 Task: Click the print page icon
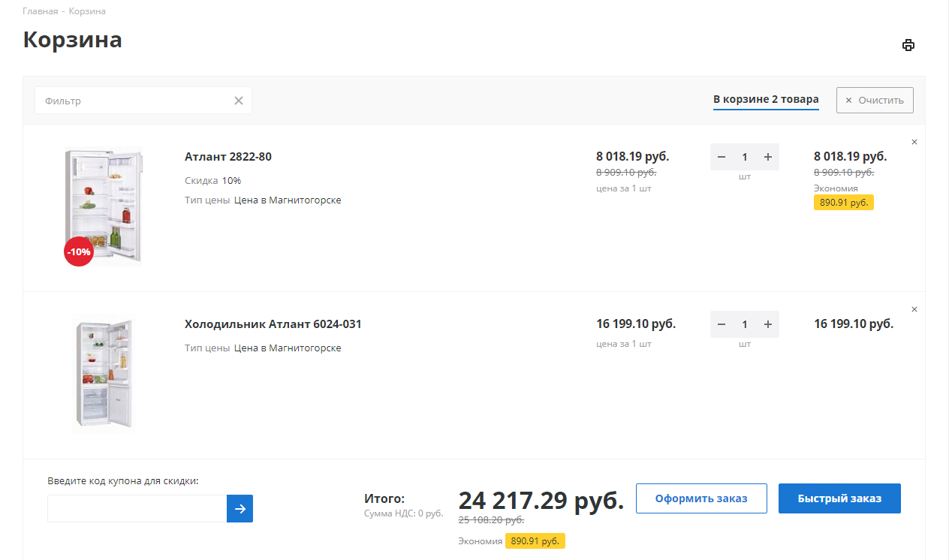(908, 45)
